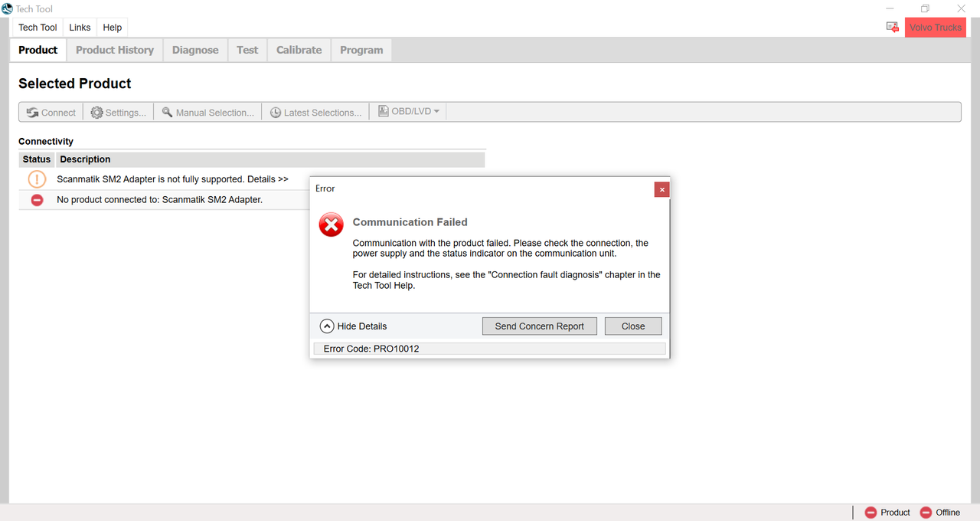This screenshot has height=521, width=980.
Task: Open Manual Selection
Action: click(207, 113)
